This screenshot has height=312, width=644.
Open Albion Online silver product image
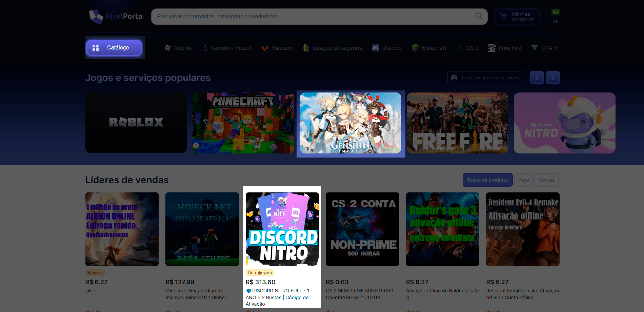[122, 229]
